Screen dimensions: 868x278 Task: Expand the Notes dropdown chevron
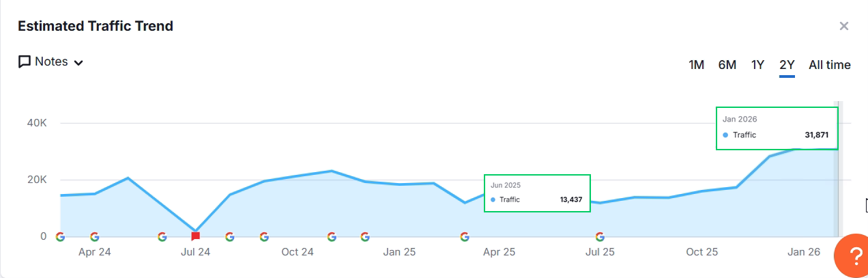[78, 63]
